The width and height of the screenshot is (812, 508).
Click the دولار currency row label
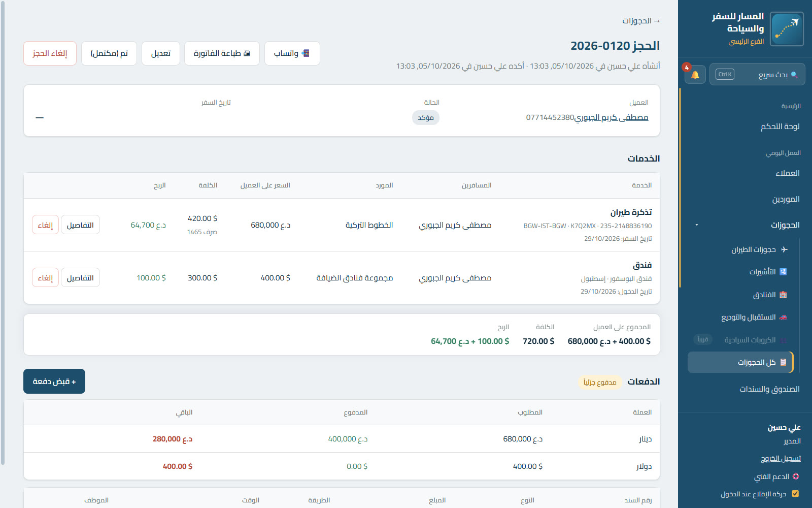(x=644, y=466)
